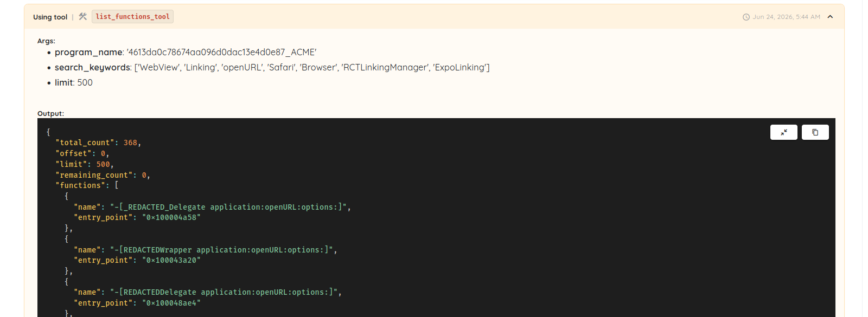Click the entry_point 0x100048ae4 value
This screenshot has height=317, width=868.
pos(171,303)
